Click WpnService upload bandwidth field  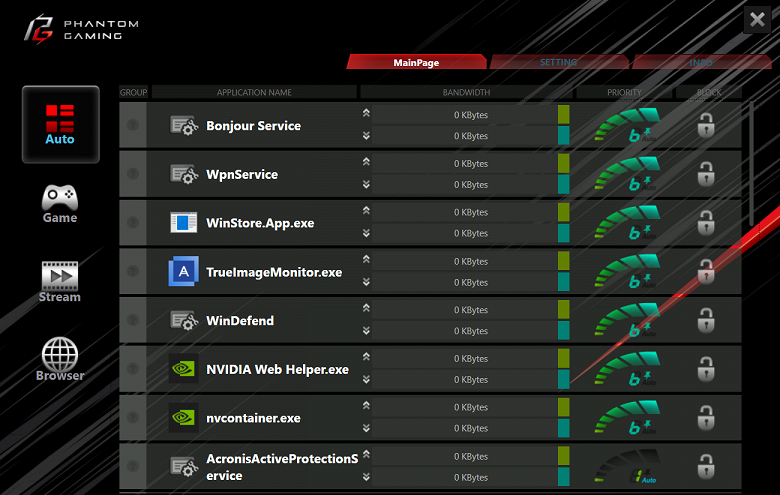point(465,164)
